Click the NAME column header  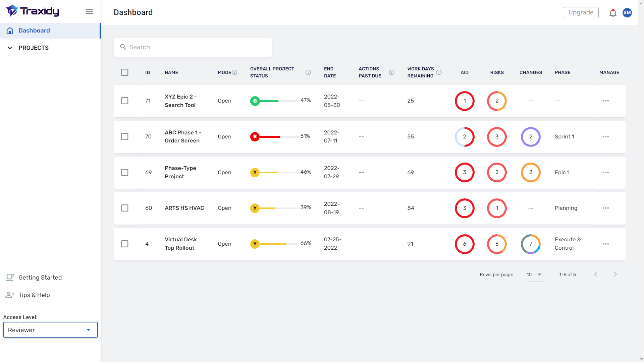pyautogui.click(x=171, y=72)
